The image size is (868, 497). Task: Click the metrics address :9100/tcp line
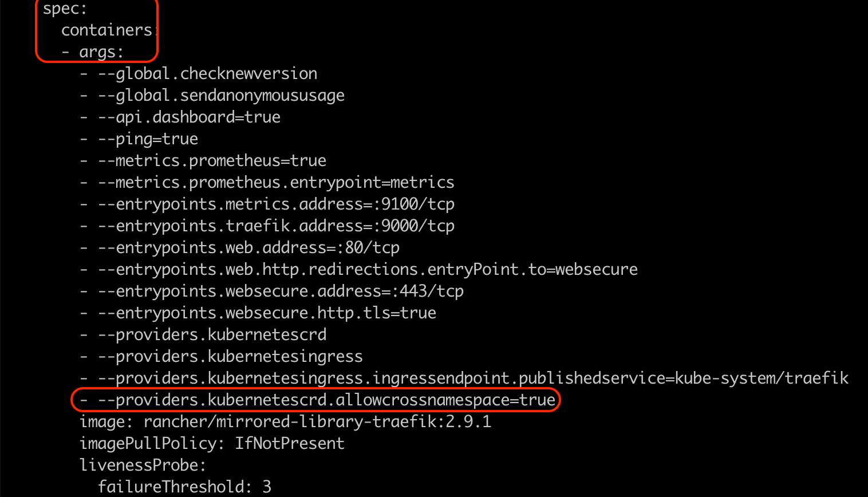276,204
